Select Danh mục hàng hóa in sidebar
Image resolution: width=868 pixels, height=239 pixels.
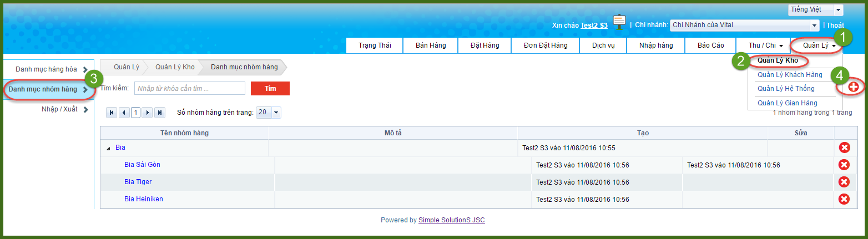(x=47, y=69)
